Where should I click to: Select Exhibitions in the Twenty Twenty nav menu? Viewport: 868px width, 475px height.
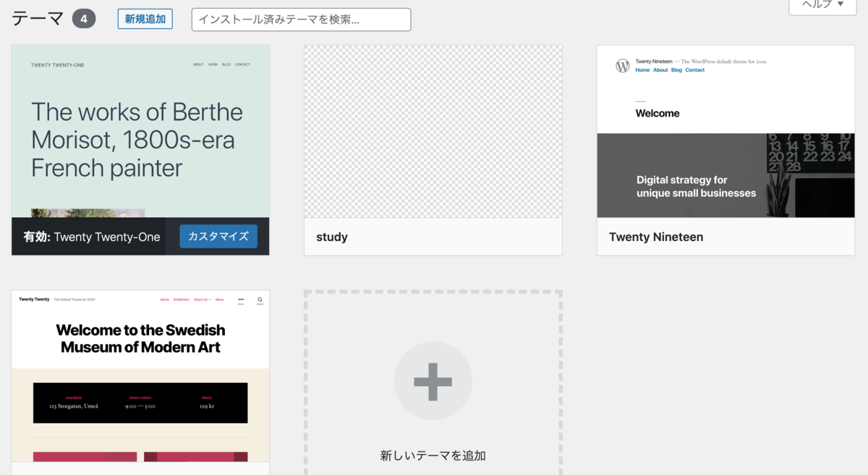point(182,299)
